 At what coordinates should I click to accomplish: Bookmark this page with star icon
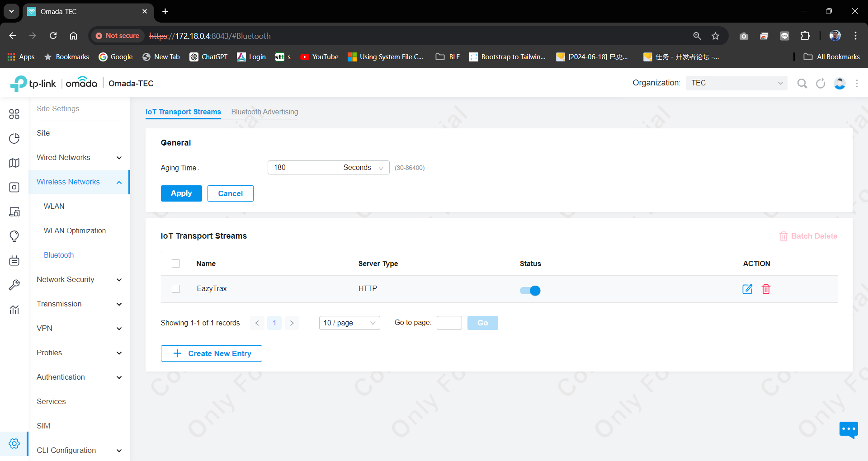[715, 36]
